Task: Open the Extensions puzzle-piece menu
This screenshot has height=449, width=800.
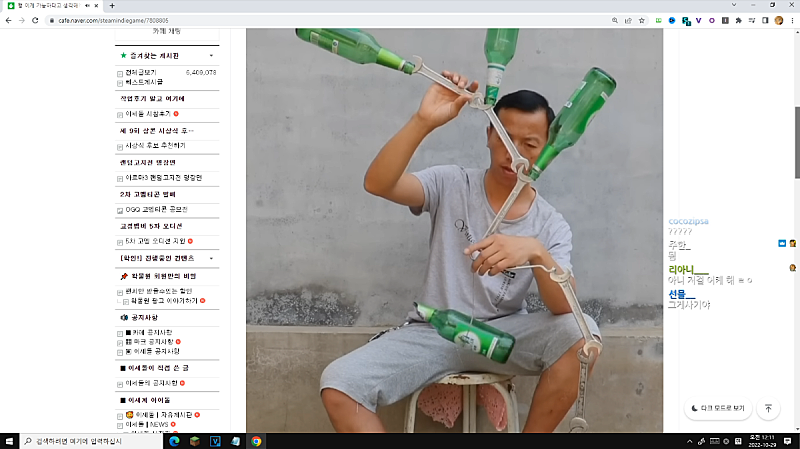Action: (x=738, y=20)
